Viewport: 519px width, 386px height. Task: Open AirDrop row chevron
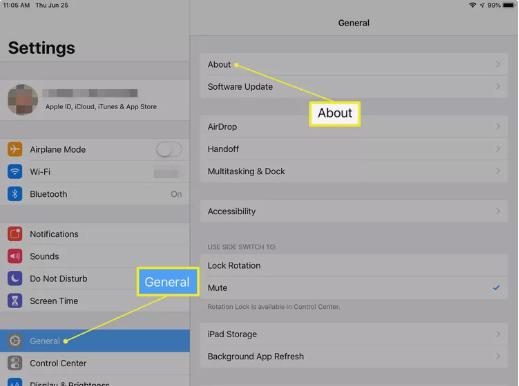click(498, 126)
